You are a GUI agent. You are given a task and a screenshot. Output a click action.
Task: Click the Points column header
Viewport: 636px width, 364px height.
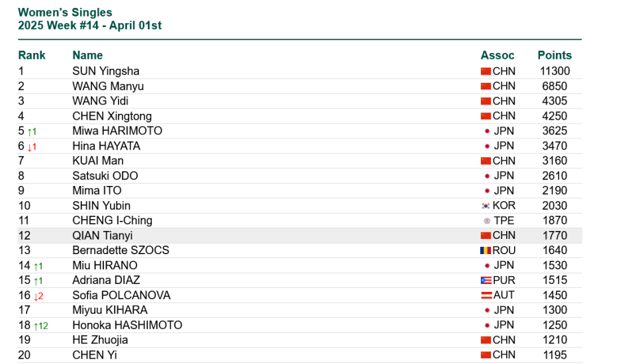[x=555, y=55]
